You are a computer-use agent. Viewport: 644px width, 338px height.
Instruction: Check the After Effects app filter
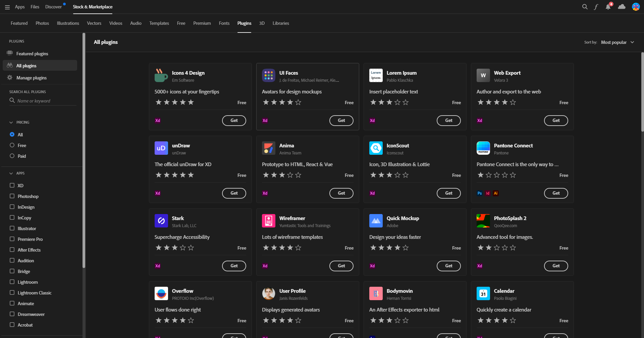[12, 250]
